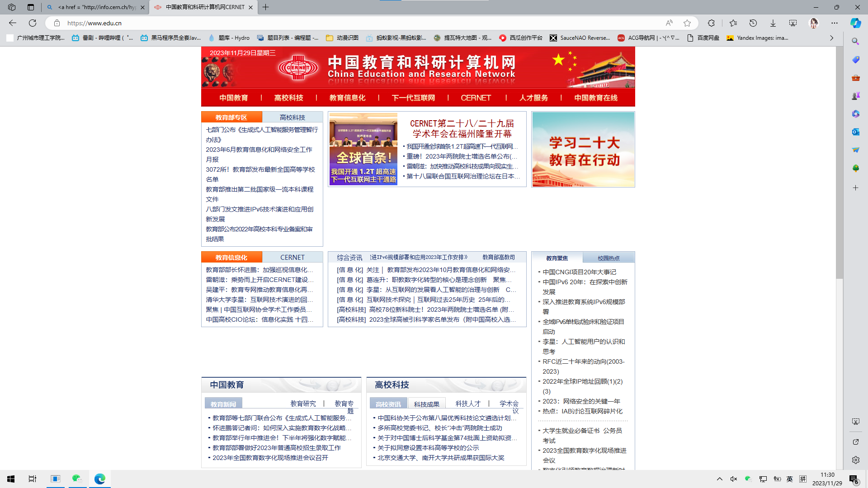The width and height of the screenshot is (868, 488).
Task: Open the taskbar clock and date
Action: (x=827, y=479)
